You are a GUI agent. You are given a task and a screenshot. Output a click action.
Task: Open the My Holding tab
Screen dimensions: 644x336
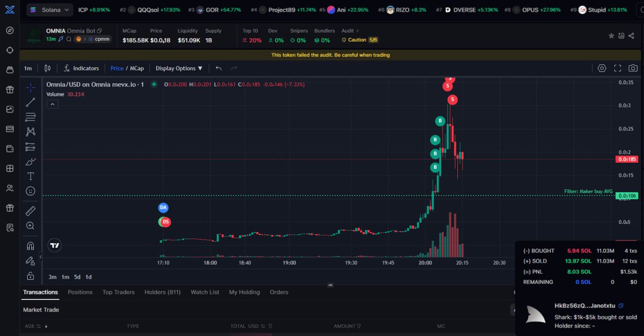tap(244, 292)
